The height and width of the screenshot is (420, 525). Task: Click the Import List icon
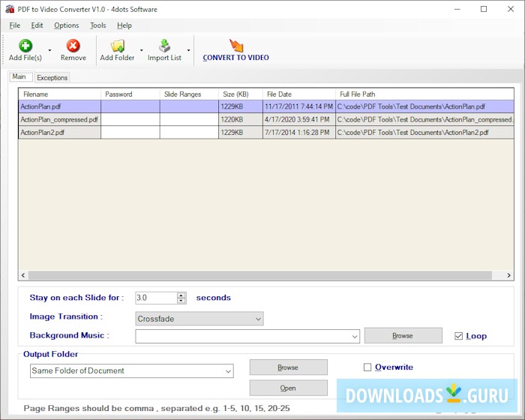(x=164, y=46)
